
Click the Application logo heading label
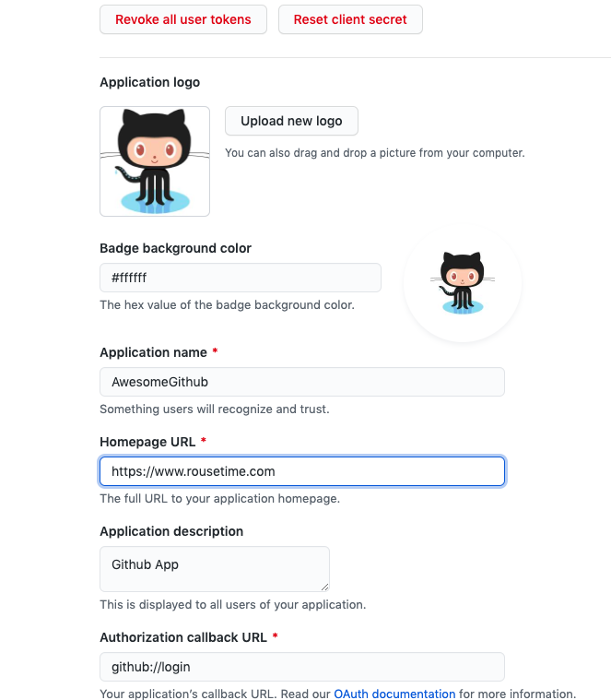(x=149, y=82)
